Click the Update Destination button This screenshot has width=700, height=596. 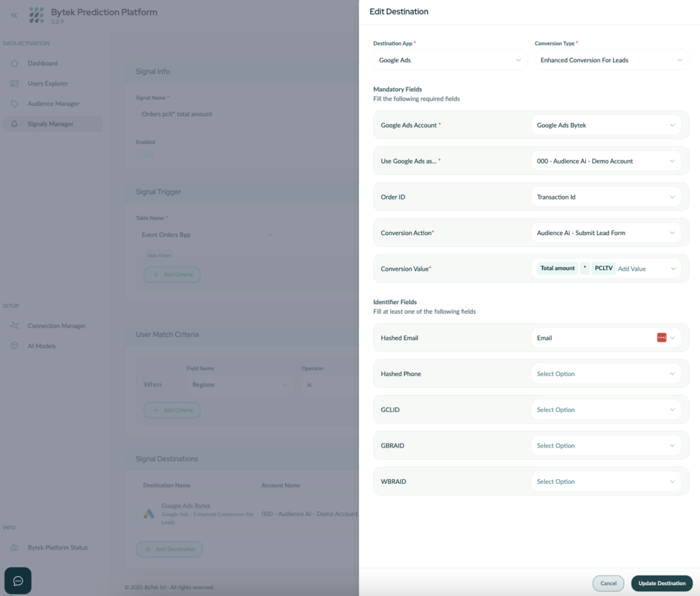(x=661, y=583)
